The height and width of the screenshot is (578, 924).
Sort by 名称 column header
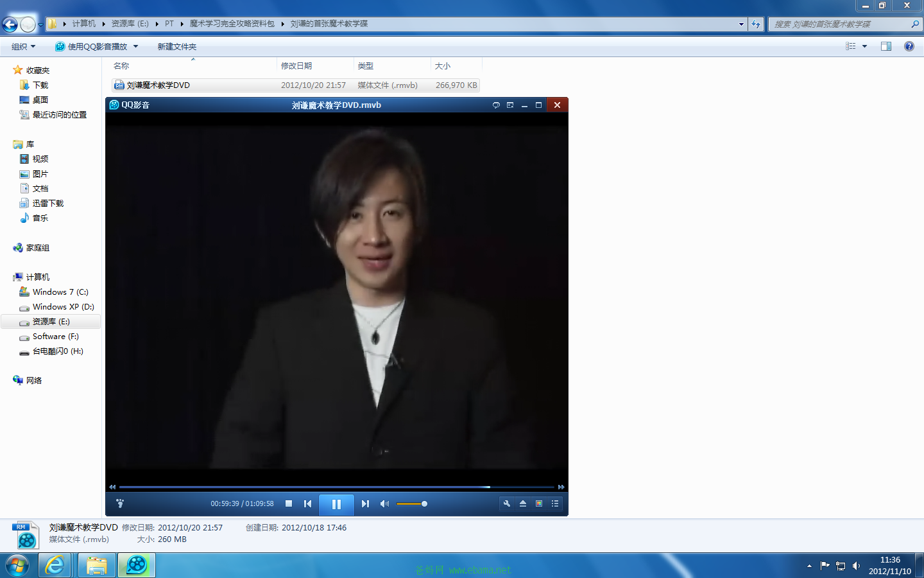[121, 66]
